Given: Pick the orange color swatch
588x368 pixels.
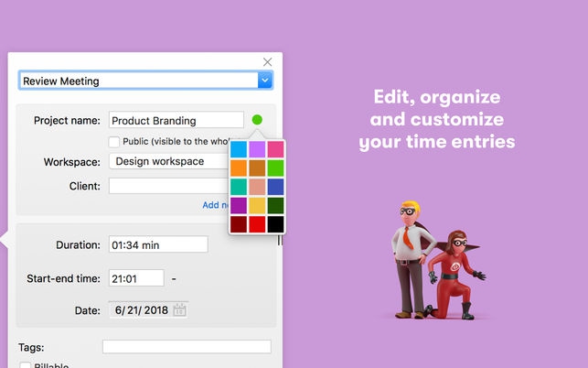Looking at the screenshot, I should click(x=239, y=168).
